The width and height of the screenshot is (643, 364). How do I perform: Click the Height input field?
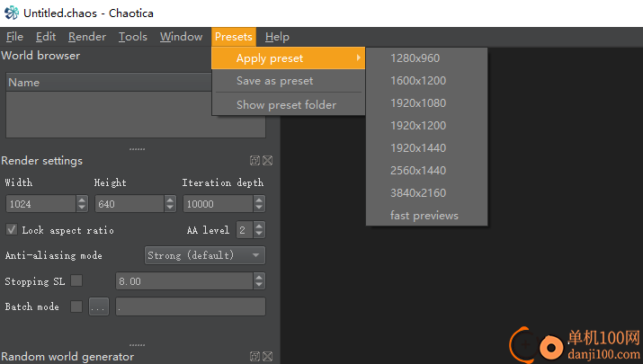click(x=129, y=204)
